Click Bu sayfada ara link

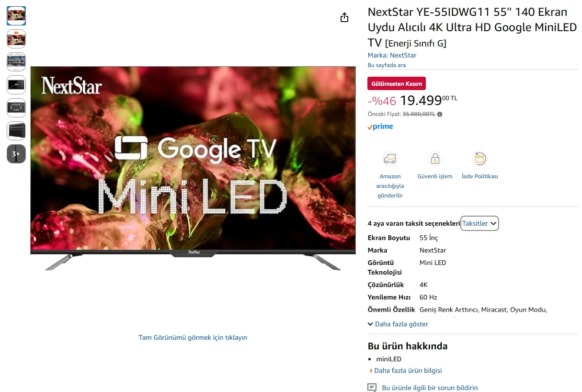[387, 65]
